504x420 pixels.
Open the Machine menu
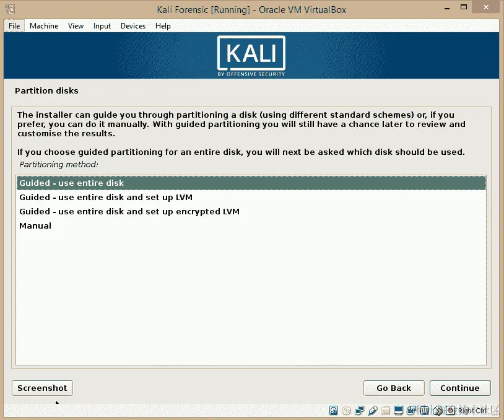click(44, 26)
